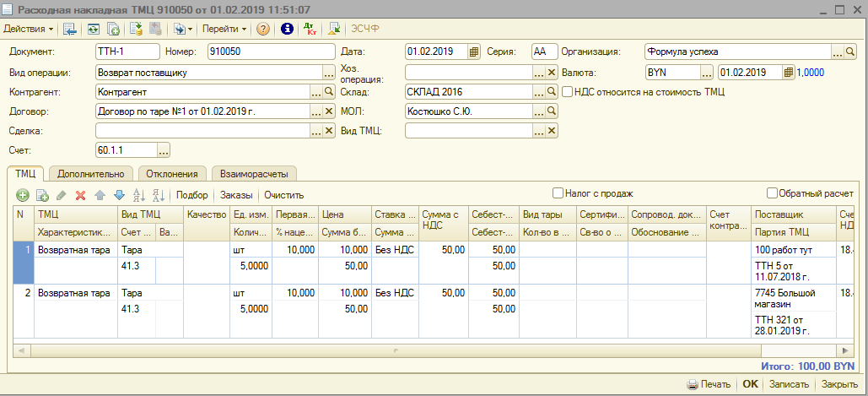This screenshot has width=868, height=396.
Task: Click the green add row icon
Action: pos(23,195)
